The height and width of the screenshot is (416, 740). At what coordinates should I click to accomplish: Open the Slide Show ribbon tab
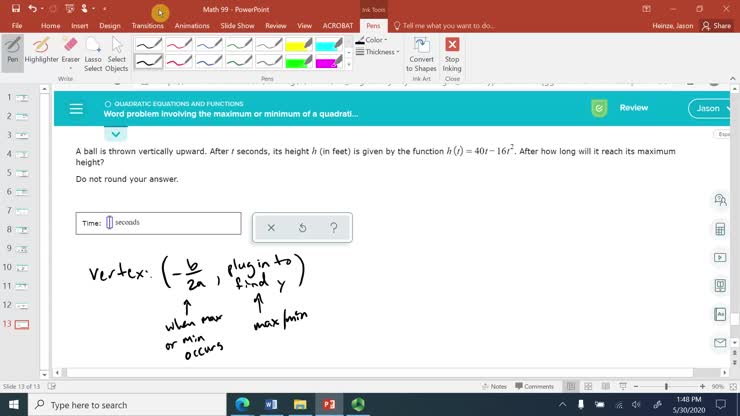coord(237,25)
